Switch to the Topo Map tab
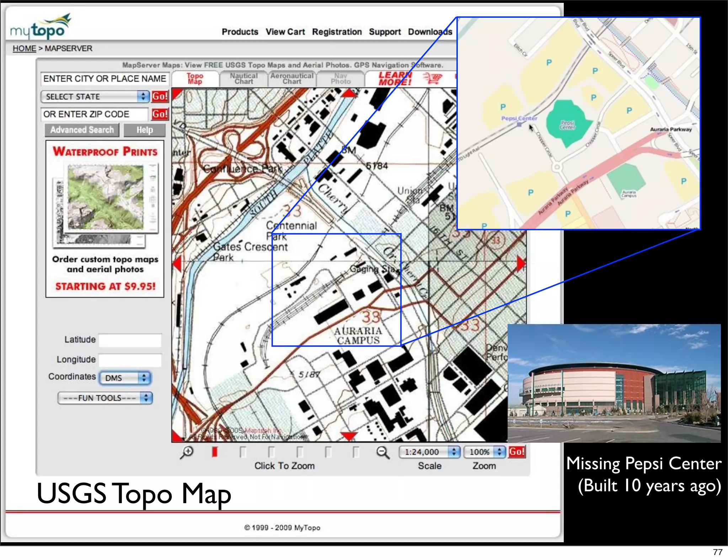 click(195, 79)
